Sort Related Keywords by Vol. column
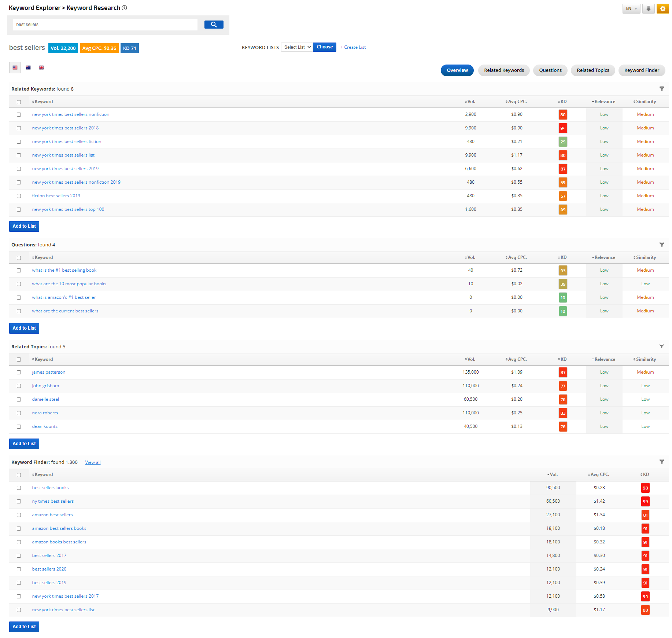The height and width of the screenshot is (638, 672). [x=470, y=102]
